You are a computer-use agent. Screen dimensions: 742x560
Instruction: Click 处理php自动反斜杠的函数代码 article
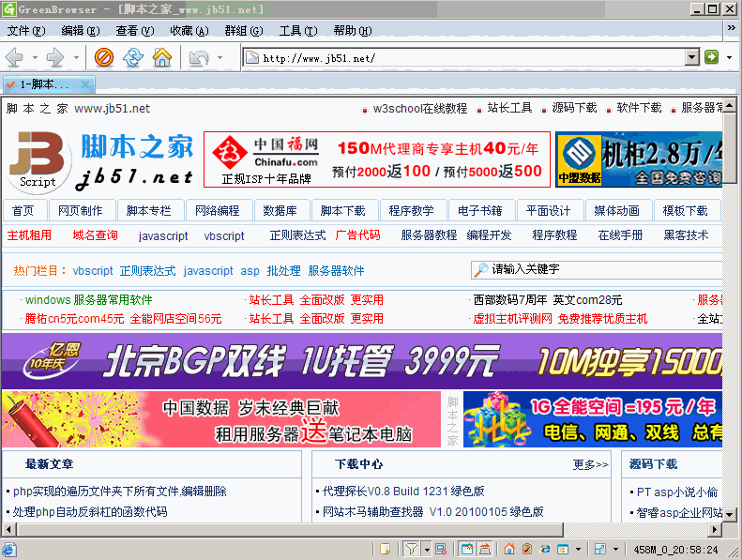(x=90, y=512)
